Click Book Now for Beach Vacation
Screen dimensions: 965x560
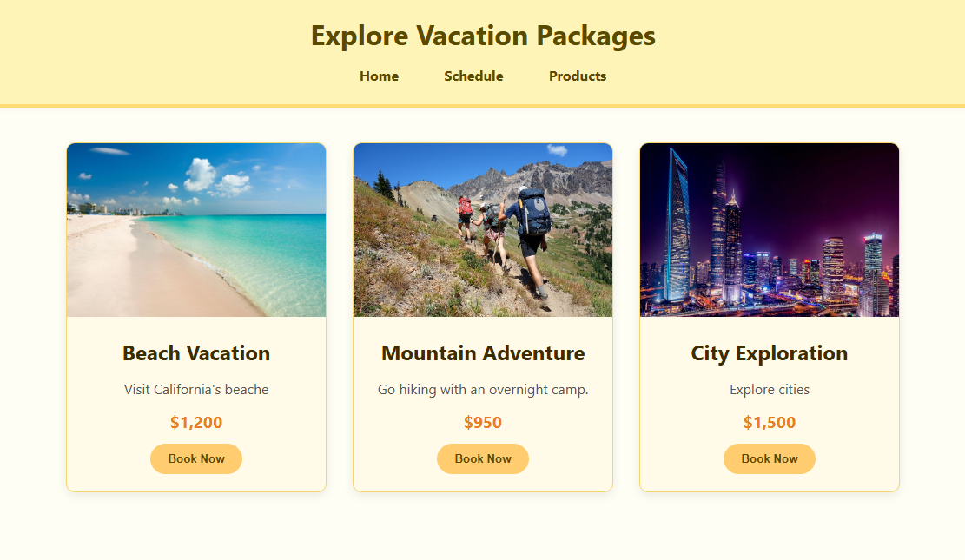pos(196,458)
